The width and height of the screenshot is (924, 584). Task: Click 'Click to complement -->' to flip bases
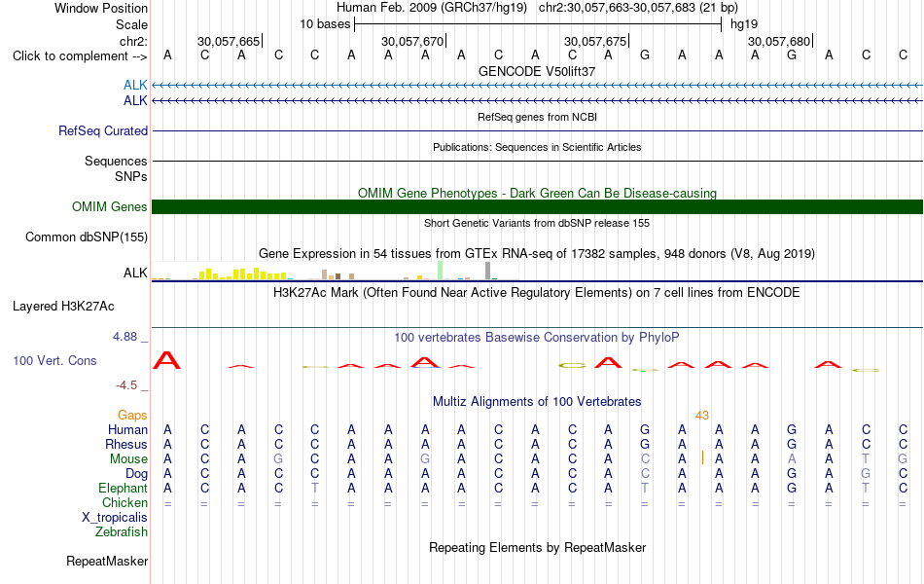pyautogui.click(x=80, y=56)
